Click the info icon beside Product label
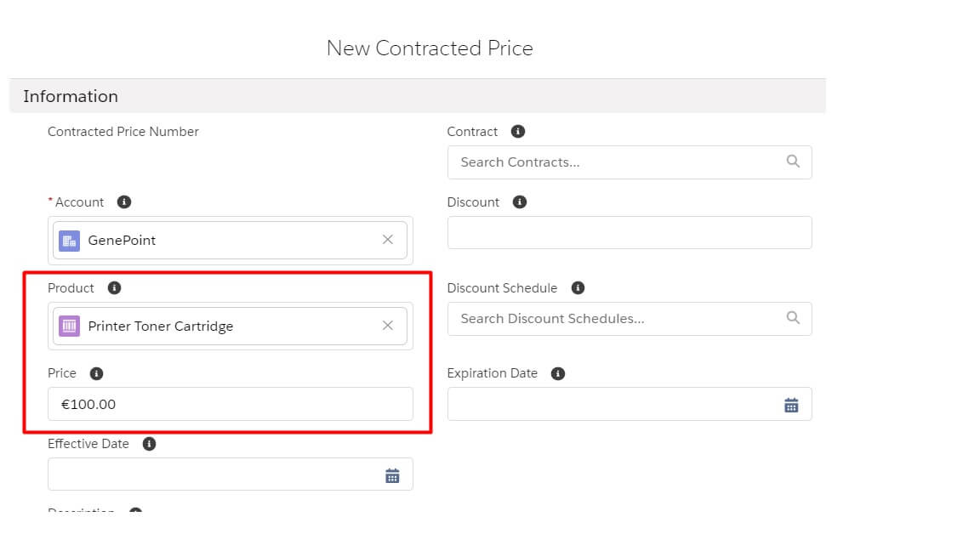Viewport: 980px width, 551px height. tap(115, 288)
